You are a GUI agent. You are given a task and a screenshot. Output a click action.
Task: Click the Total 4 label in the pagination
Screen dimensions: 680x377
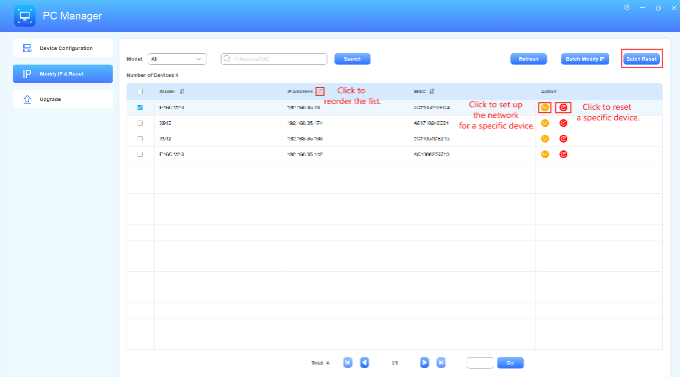click(320, 363)
